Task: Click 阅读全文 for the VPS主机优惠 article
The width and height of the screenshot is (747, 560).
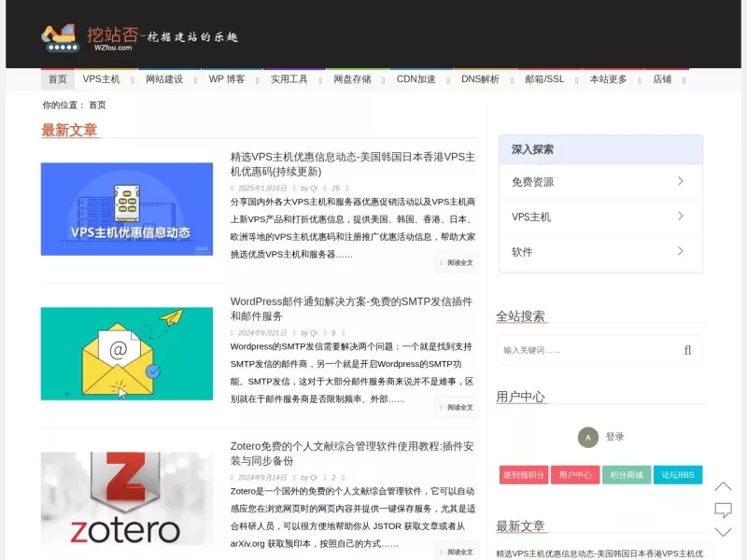Action: click(457, 263)
